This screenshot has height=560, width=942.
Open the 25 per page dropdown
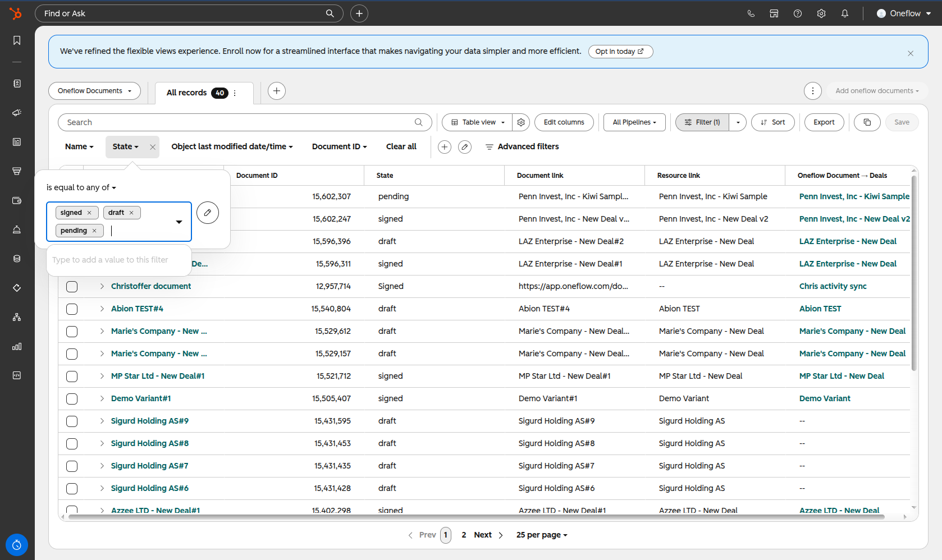point(542,535)
